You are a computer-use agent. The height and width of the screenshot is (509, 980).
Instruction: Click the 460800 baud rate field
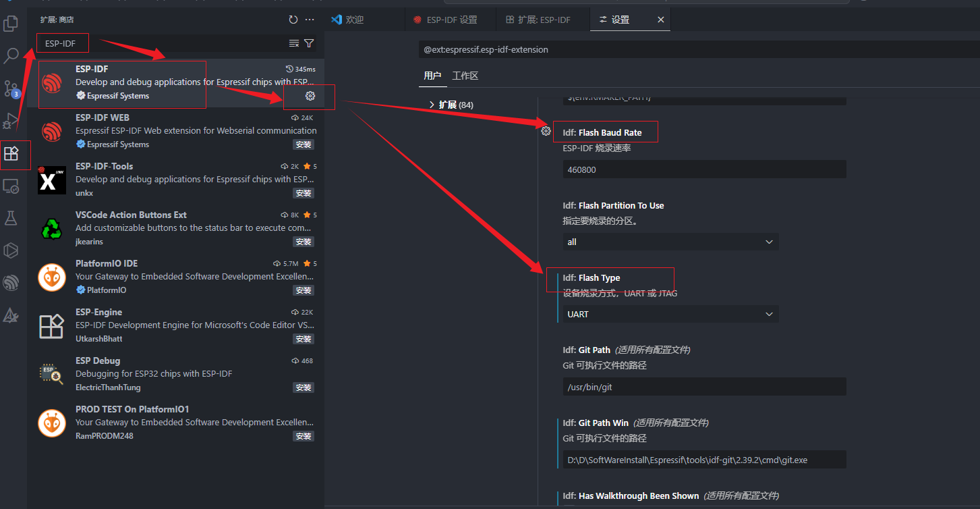click(x=705, y=169)
